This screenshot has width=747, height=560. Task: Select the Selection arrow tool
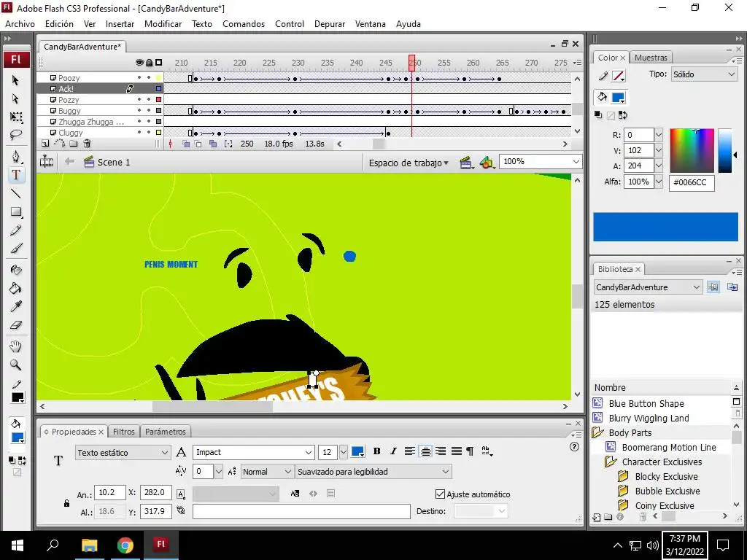pyautogui.click(x=16, y=80)
